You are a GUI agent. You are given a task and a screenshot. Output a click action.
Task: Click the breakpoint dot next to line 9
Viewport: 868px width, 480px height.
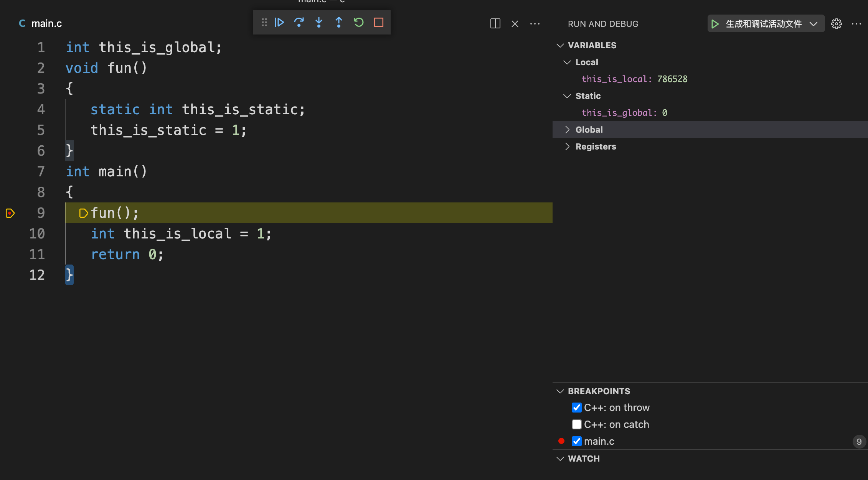pyautogui.click(x=10, y=213)
